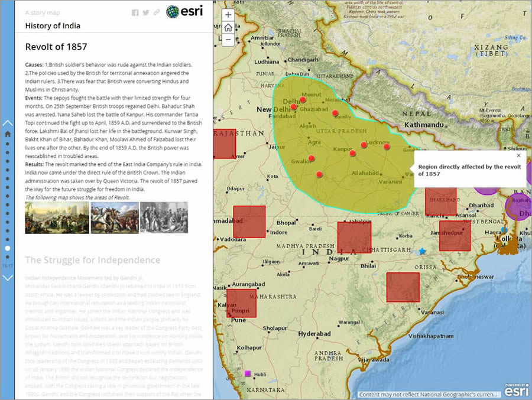Viewport: 532px width, 400px height.
Task: Select the red square near Pune
Action: [241, 303]
